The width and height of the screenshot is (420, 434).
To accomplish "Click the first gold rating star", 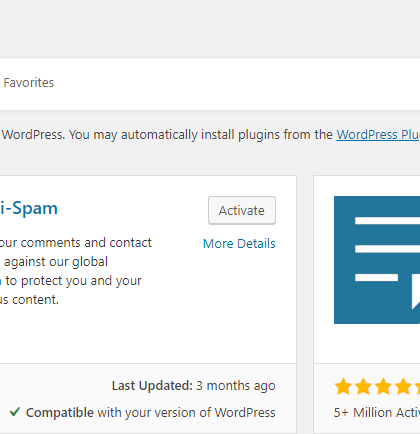I will (x=343, y=386).
